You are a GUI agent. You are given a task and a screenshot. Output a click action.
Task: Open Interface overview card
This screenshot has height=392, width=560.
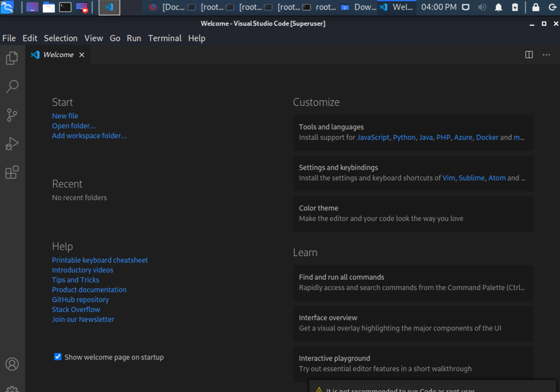(413, 323)
